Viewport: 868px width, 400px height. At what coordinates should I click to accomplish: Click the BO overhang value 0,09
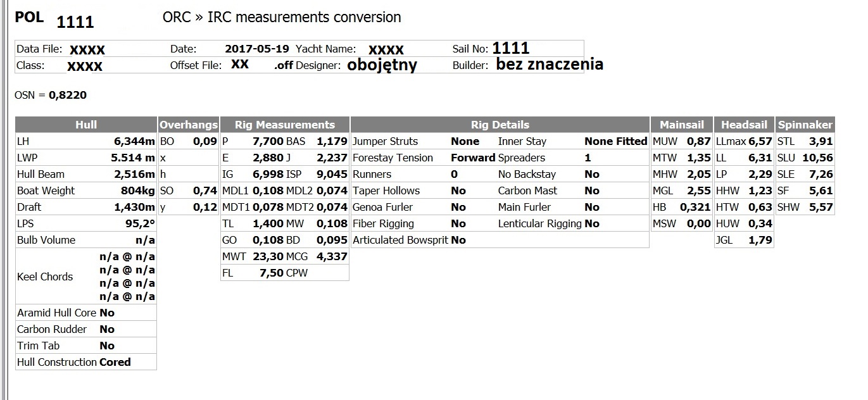206,141
